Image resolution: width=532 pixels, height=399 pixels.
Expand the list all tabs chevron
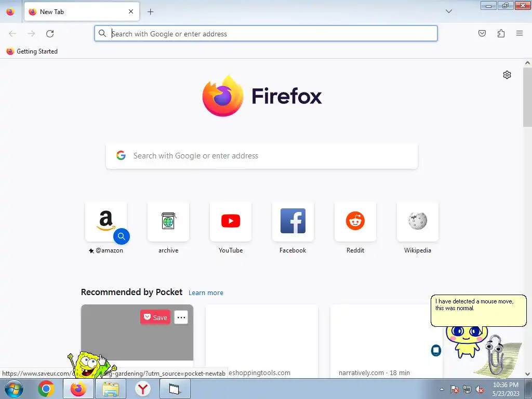pyautogui.click(x=448, y=11)
